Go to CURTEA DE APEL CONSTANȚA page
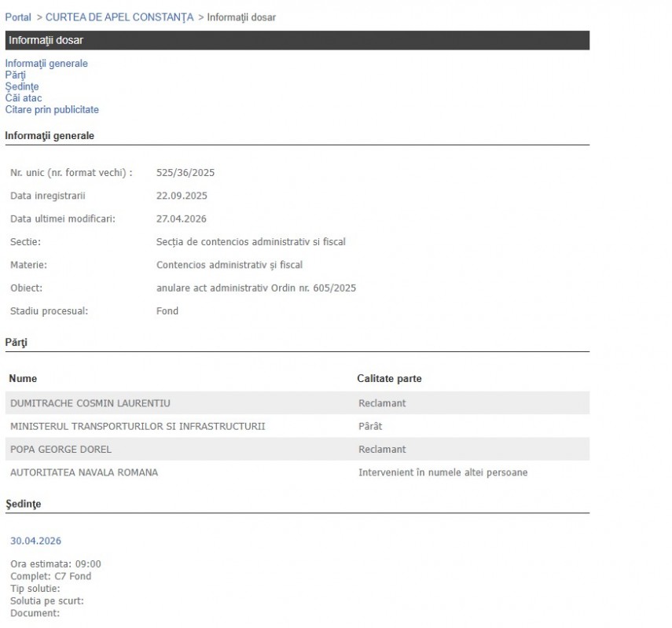The width and height of the screenshot is (672, 628). pyautogui.click(x=119, y=17)
